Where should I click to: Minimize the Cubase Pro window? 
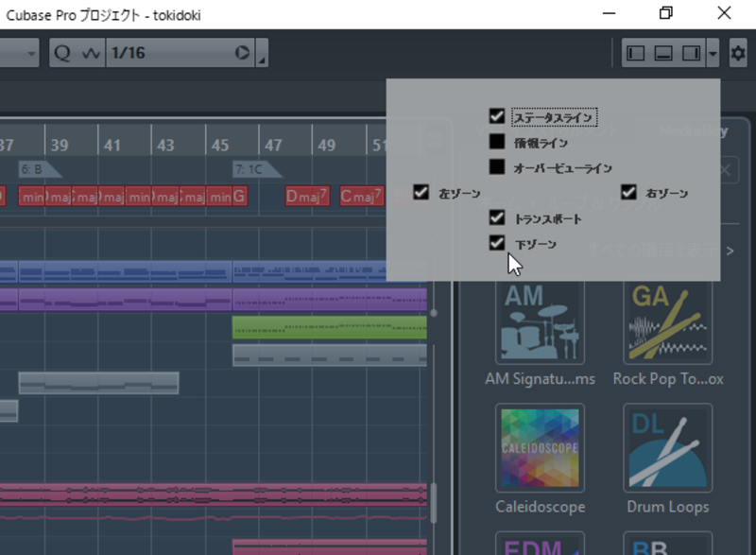click(610, 13)
